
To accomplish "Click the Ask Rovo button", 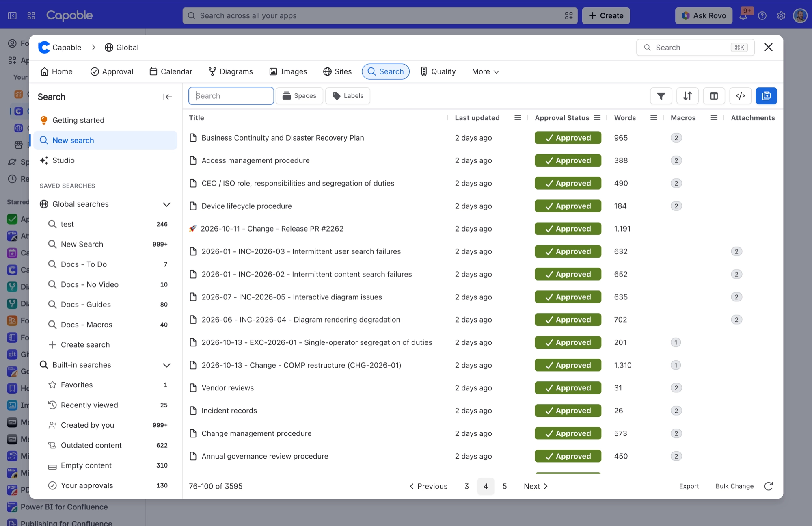I will (x=704, y=16).
